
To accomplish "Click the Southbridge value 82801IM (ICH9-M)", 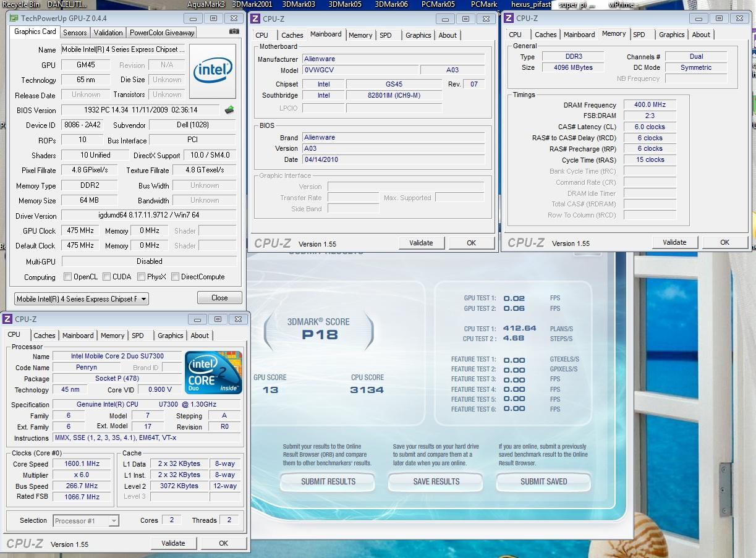I will [x=393, y=95].
